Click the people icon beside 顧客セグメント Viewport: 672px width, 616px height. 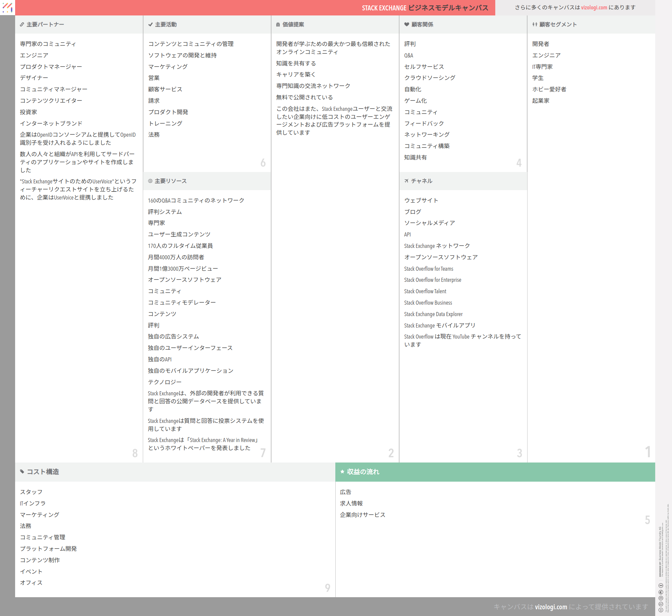click(535, 25)
